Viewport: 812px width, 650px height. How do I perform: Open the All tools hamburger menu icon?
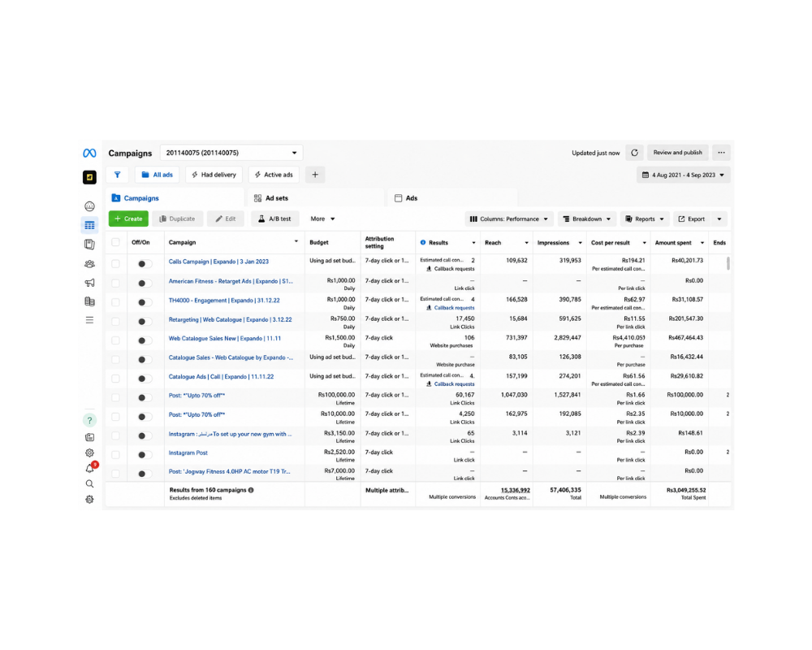pos(89,320)
